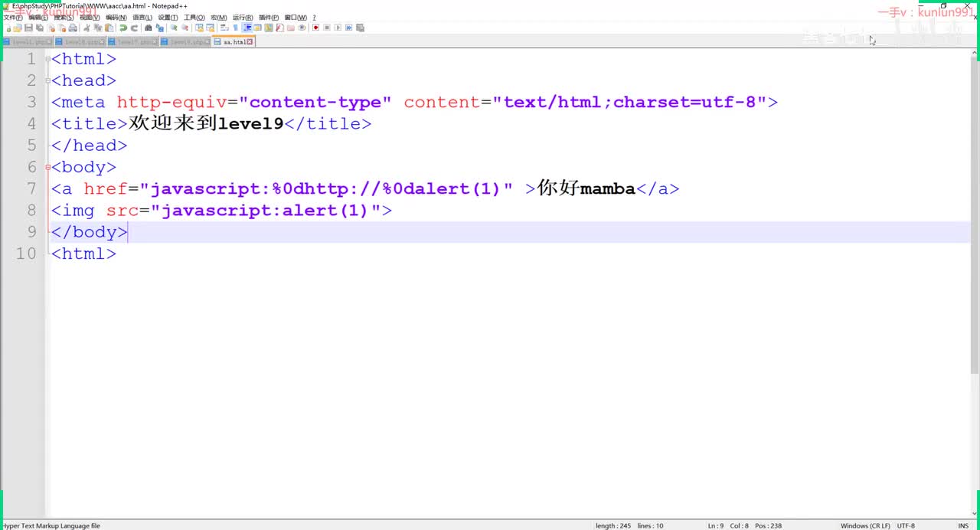980x530 pixels.
Task: Open the 设置(T) menu
Action: click(x=168, y=17)
